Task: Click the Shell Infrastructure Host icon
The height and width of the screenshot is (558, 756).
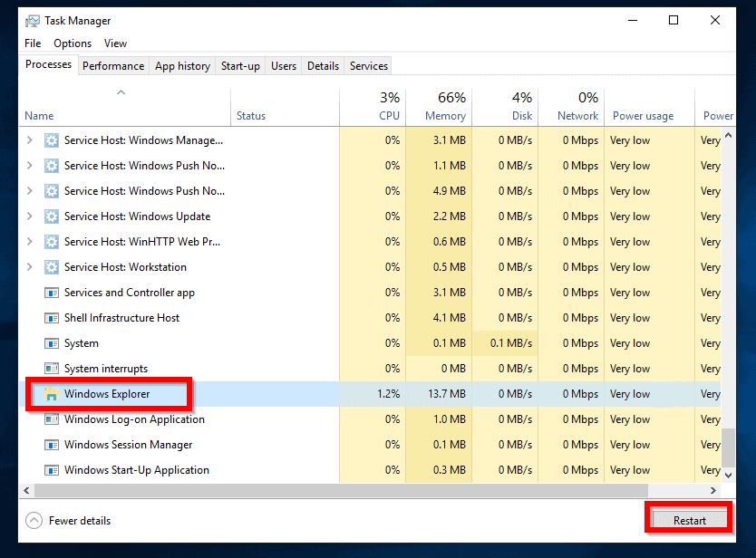Action: (x=52, y=318)
